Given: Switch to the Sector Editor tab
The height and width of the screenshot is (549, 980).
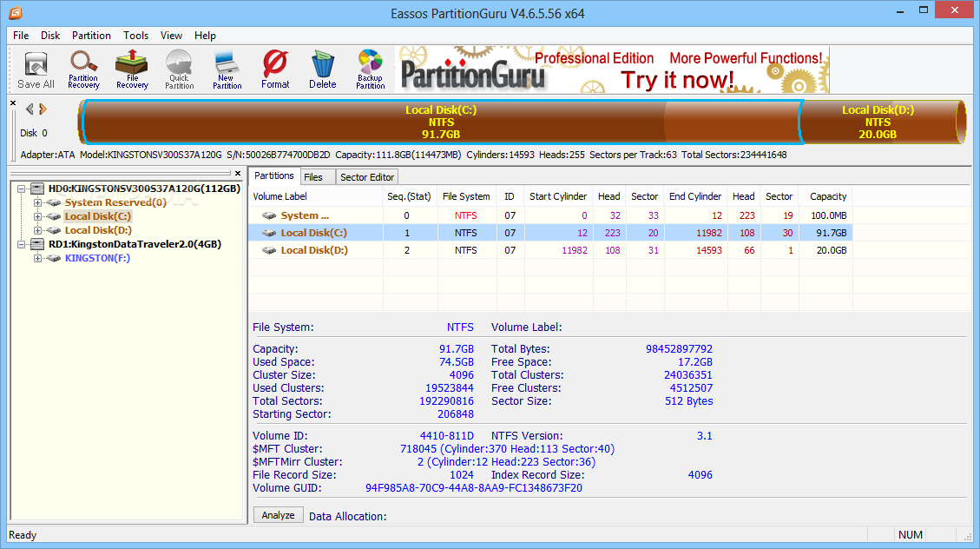Looking at the screenshot, I should 366,175.
